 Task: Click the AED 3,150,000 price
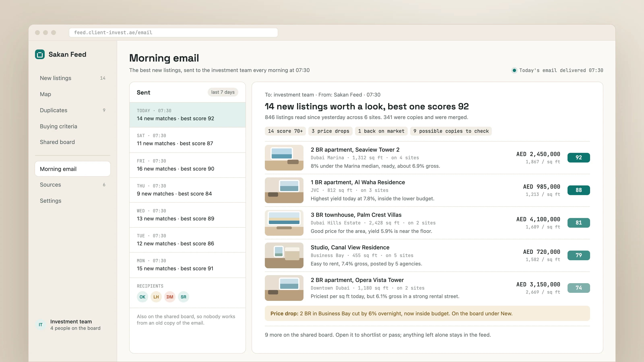538,285
